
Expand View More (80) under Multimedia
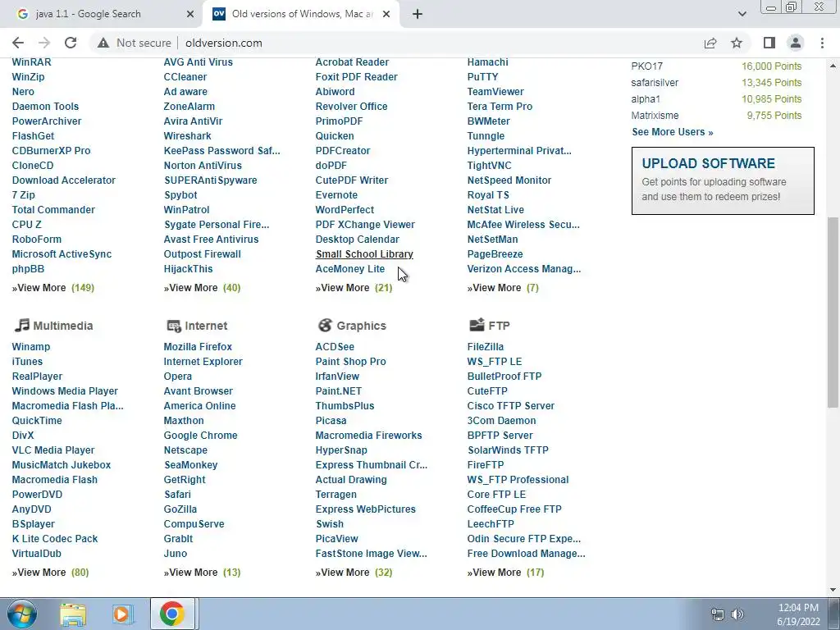coord(50,572)
